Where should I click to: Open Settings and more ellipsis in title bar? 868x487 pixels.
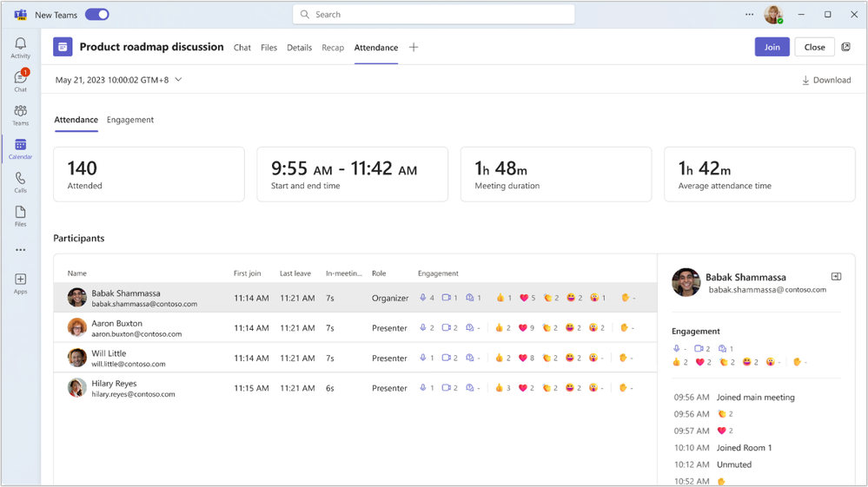(x=750, y=15)
